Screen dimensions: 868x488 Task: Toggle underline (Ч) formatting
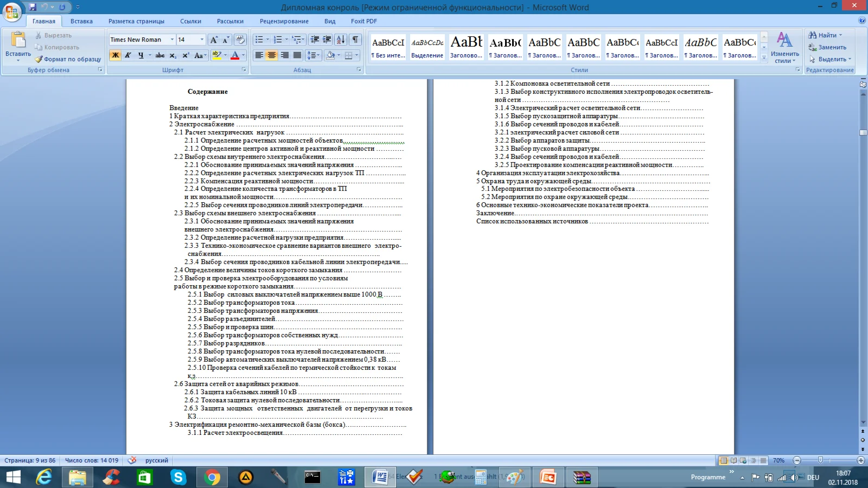(141, 55)
